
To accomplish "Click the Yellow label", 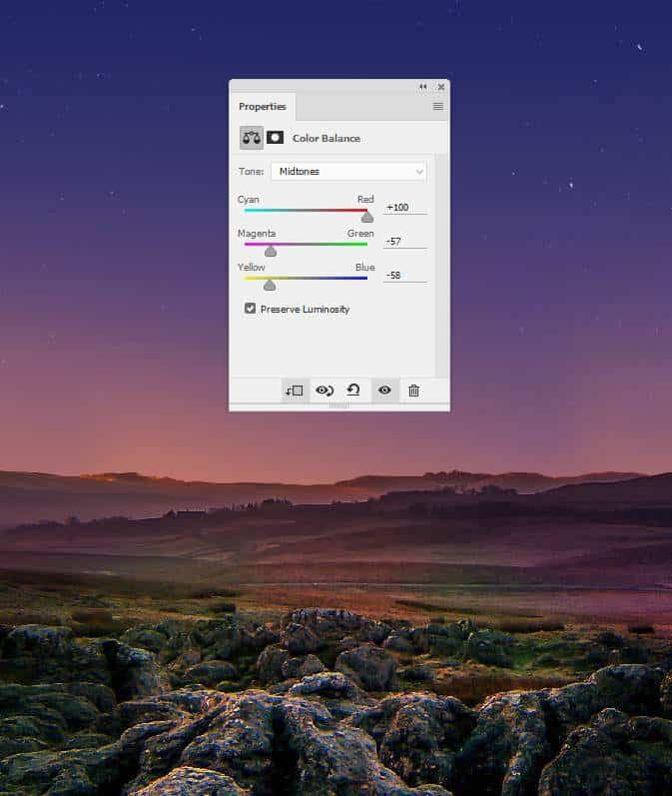I will point(252,267).
